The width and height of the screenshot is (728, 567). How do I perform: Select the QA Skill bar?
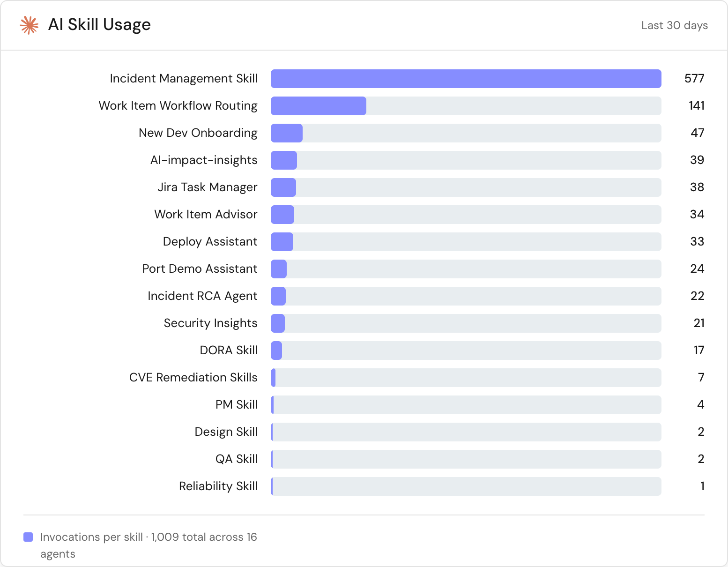[272, 459]
